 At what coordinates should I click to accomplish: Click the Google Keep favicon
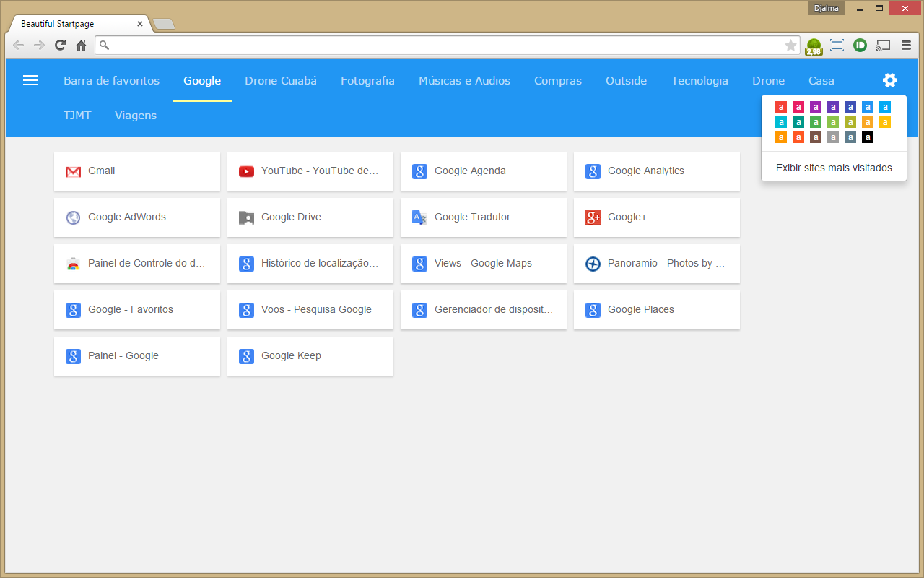(x=246, y=356)
